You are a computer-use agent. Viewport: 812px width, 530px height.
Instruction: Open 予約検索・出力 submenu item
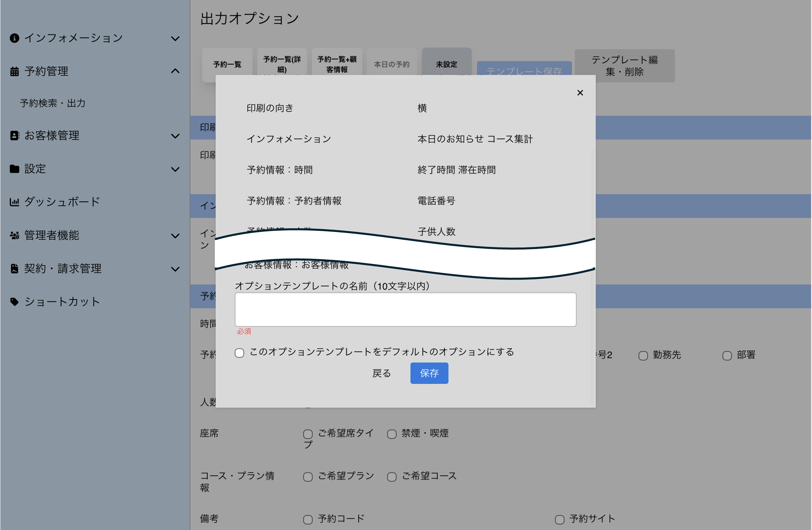(x=53, y=103)
